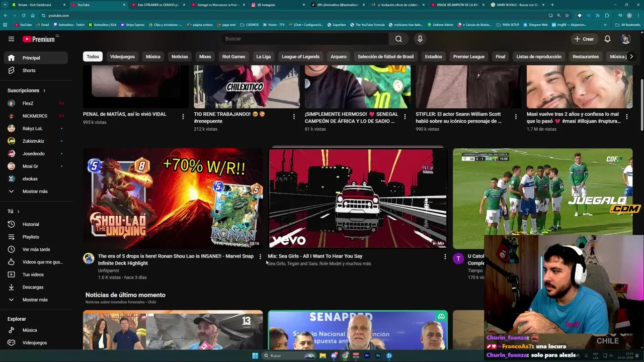Open Ver más tarde list

[x=36, y=249]
